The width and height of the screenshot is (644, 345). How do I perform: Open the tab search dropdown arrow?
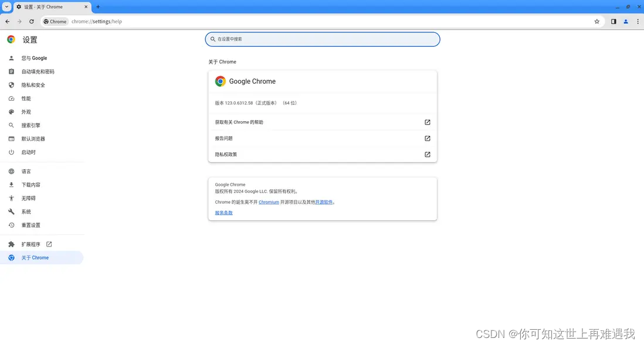click(6, 6)
